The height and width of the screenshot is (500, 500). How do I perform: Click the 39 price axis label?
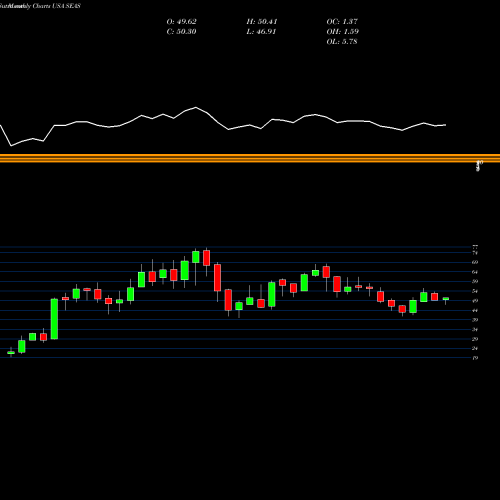475,320
